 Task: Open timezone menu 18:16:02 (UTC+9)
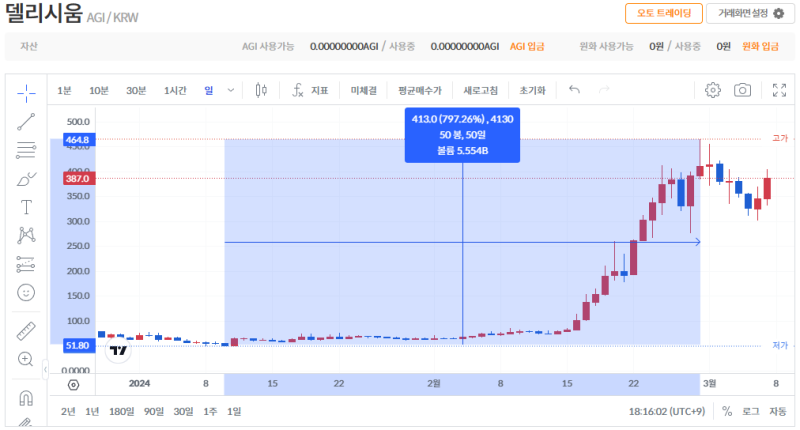click(667, 411)
